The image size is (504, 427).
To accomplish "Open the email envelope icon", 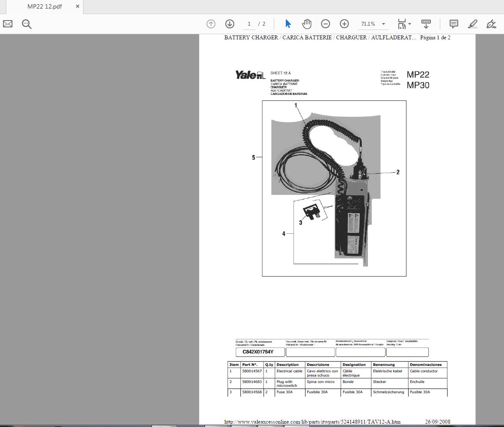I will click(x=8, y=24).
